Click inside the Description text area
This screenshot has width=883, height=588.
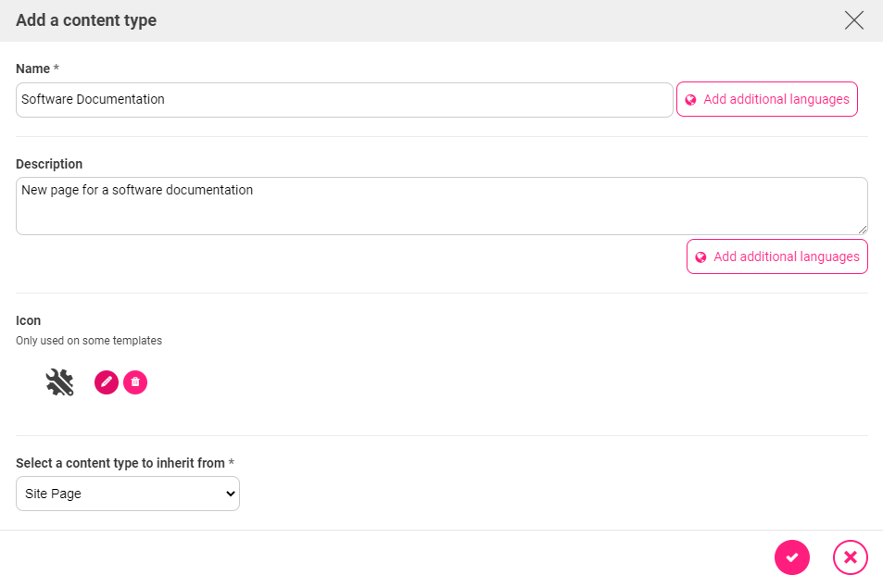[441, 206]
